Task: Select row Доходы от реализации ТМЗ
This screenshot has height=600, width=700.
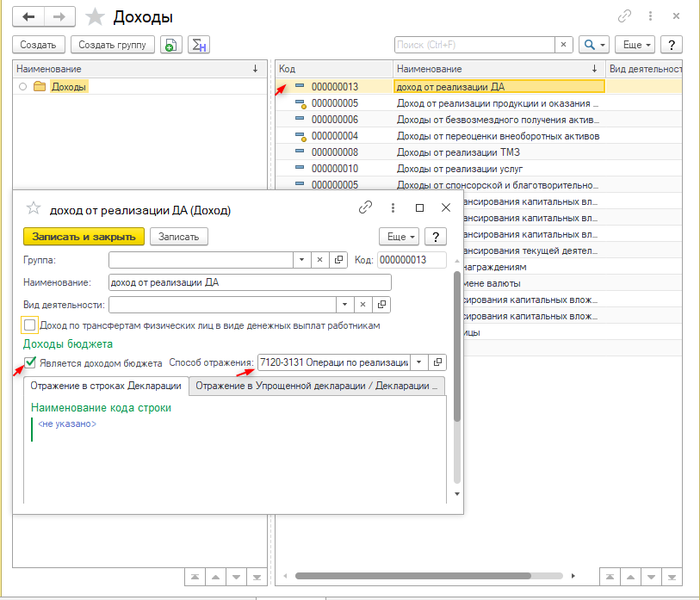Action: coord(479,152)
